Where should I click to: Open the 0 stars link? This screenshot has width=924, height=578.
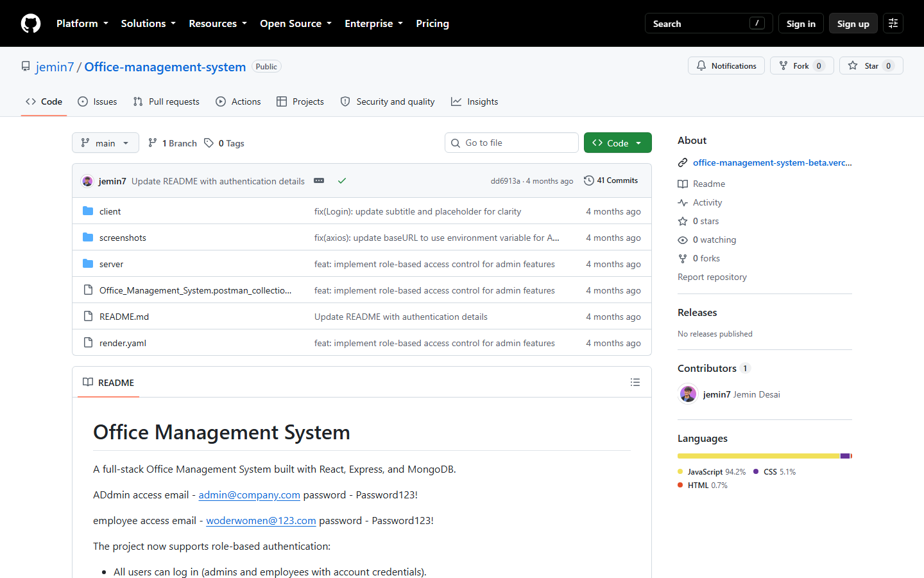698,221
